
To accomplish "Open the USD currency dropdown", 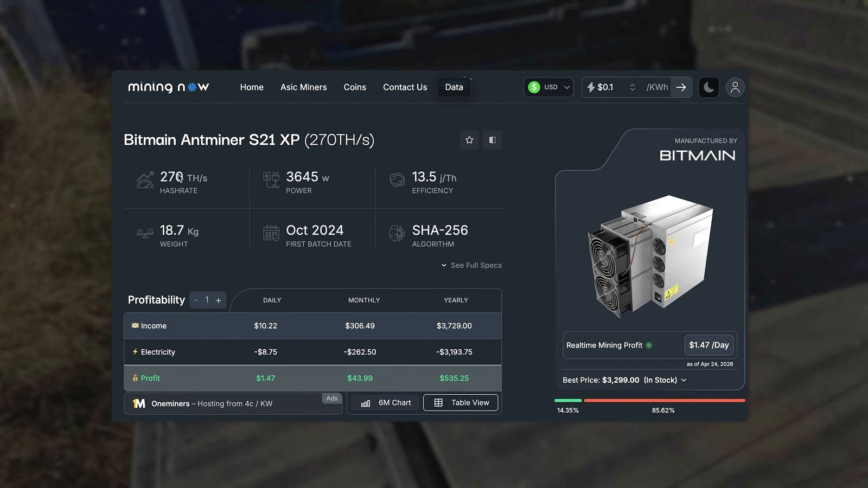I will pos(548,87).
